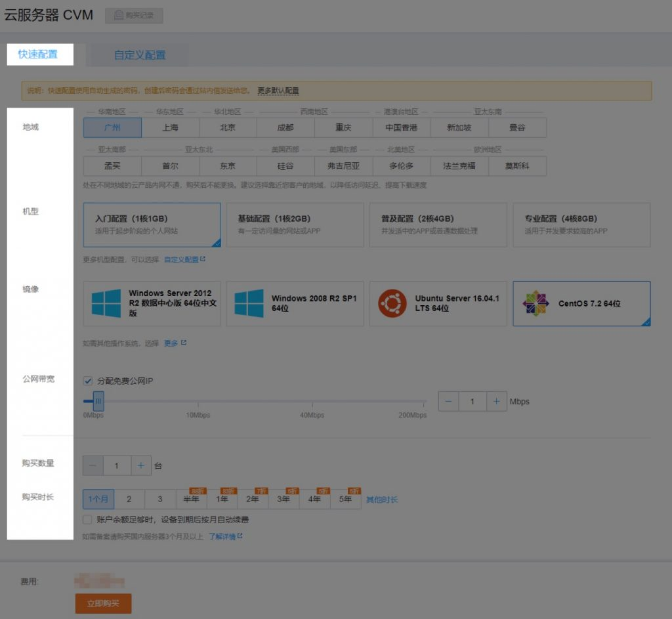Click the CentOS 7.2 logo icon
The image size is (672, 619).
535,303
